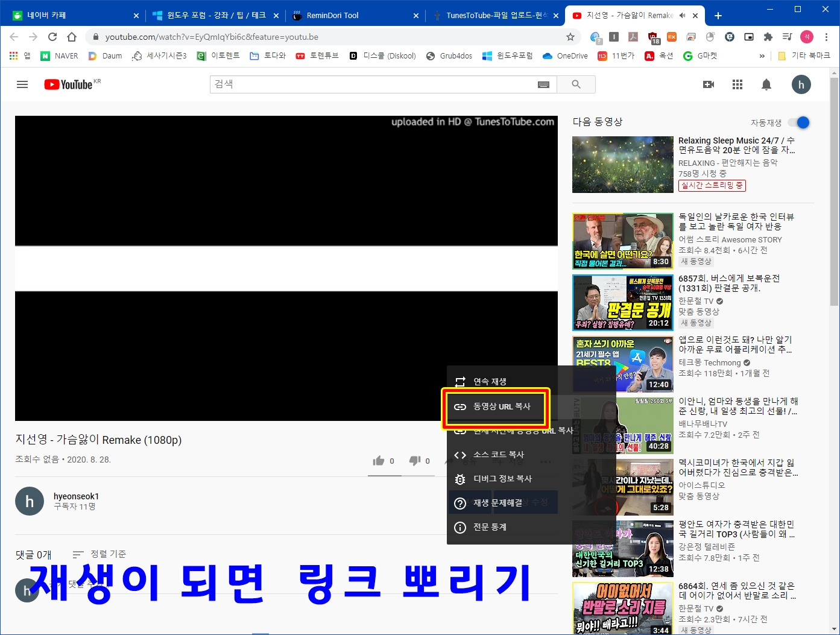Open 독일인의 날카로운 한국 인터뷰 video title
Image resolution: width=840 pixels, height=635 pixels.
click(736, 221)
